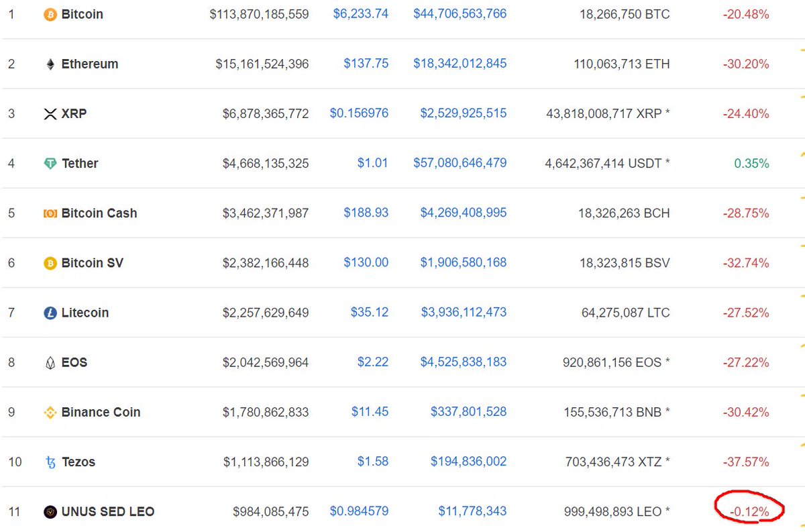Click Binance Coin price $11.45

tap(370, 411)
